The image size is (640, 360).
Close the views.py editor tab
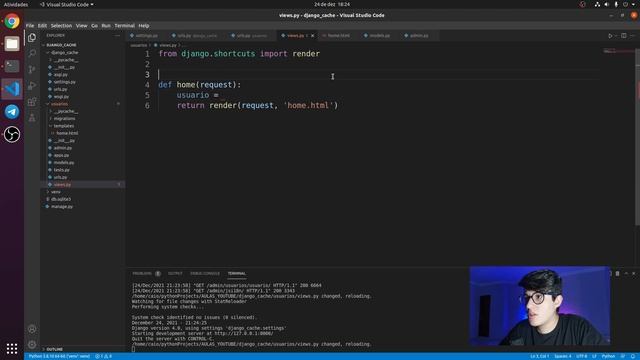point(313,36)
